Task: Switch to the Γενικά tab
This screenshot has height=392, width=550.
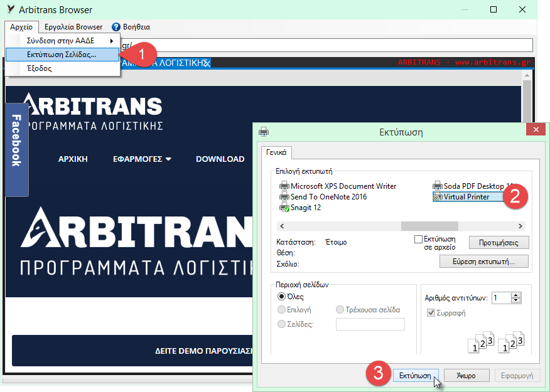Action: 276,152
